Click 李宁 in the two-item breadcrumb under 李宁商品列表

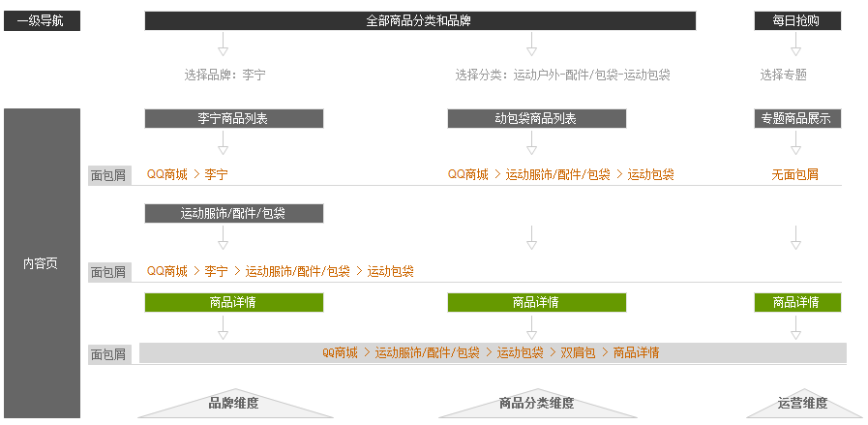pyautogui.click(x=216, y=175)
